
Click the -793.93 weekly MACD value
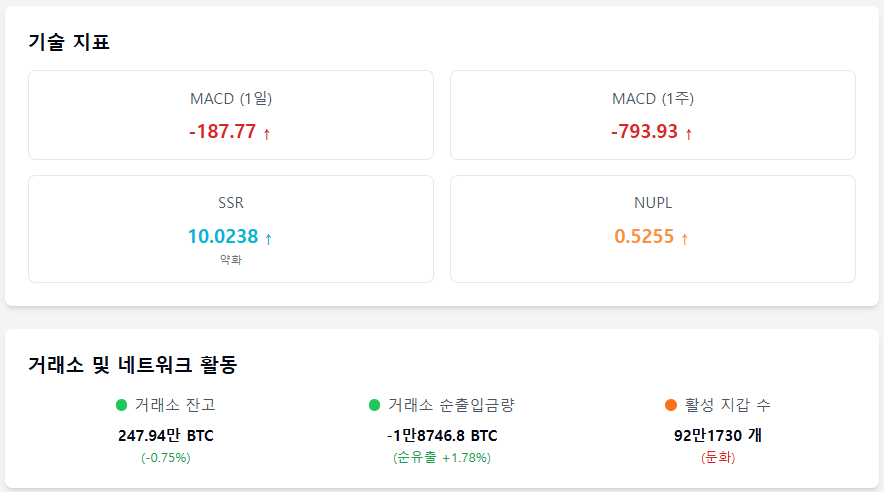point(644,131)
